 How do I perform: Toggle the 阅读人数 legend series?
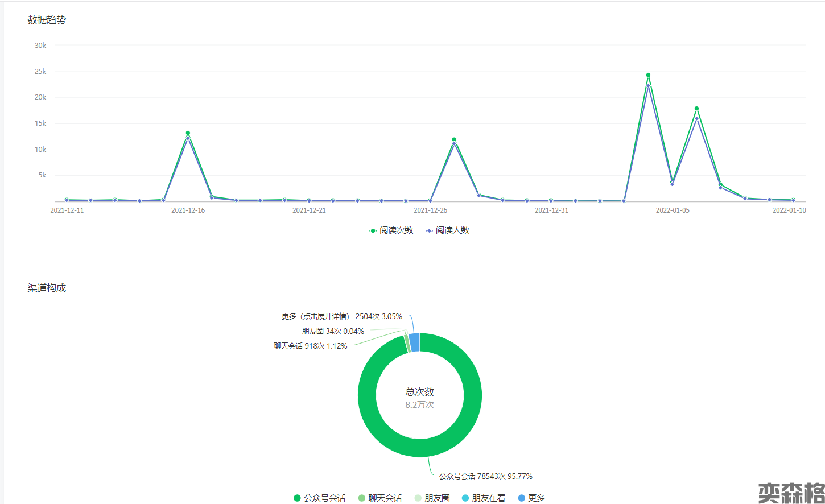[x=448, y=230]
